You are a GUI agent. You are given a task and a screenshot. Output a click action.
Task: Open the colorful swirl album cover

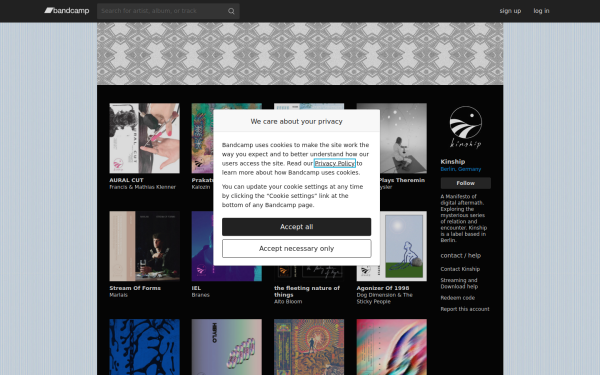(391, 347)
